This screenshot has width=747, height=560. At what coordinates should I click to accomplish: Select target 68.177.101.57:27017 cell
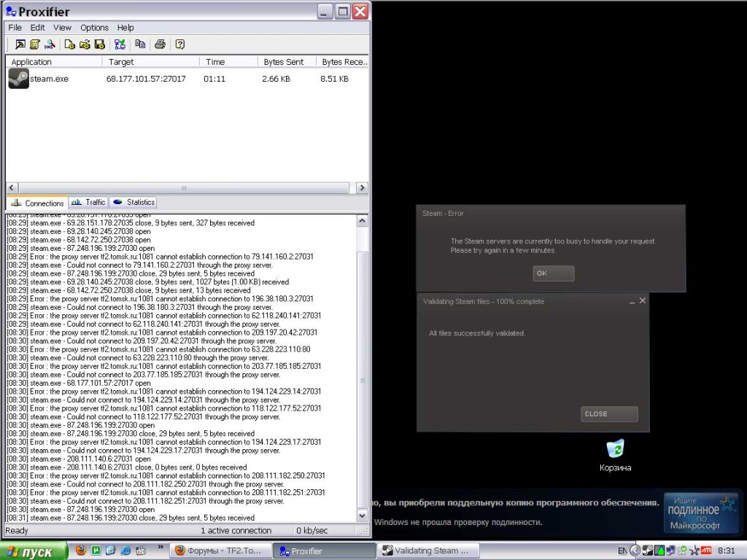pyautogui.click(x=146, y=79)
